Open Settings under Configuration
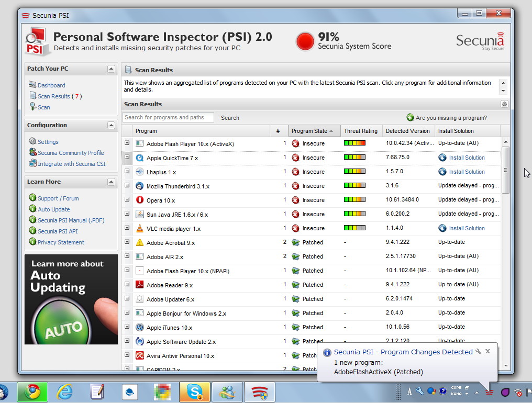 pos(48,142)
